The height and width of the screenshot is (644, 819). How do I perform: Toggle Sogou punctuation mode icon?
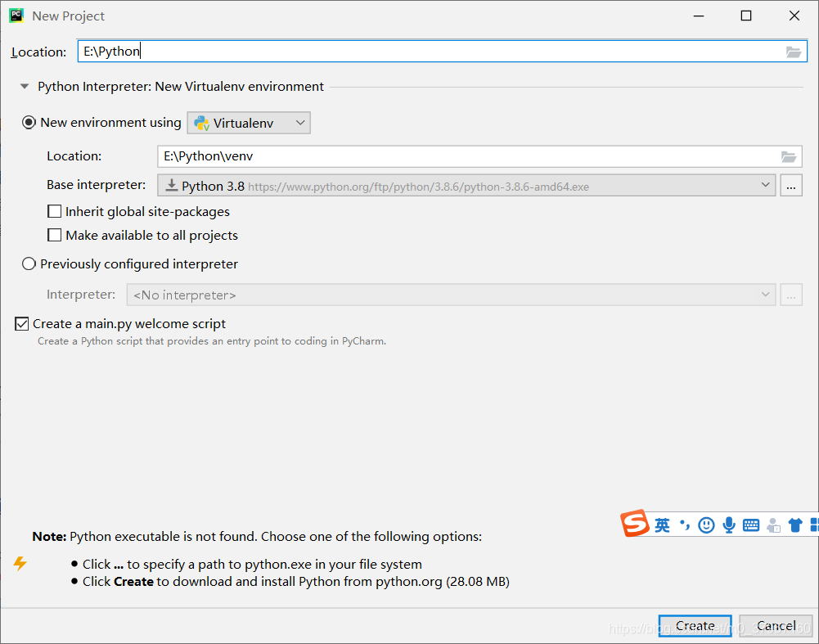pos(684,525)
